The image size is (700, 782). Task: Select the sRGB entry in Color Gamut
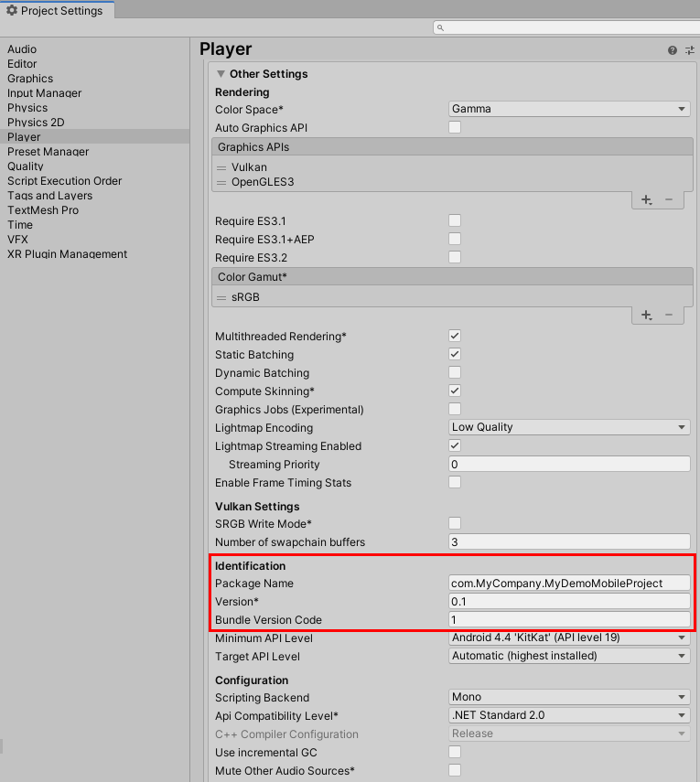[246, 297]
